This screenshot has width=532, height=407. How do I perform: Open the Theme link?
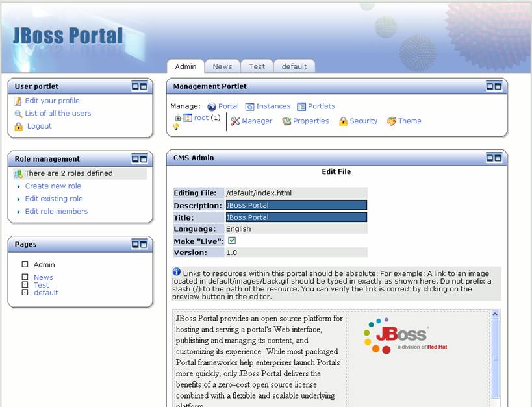(409, 121)
